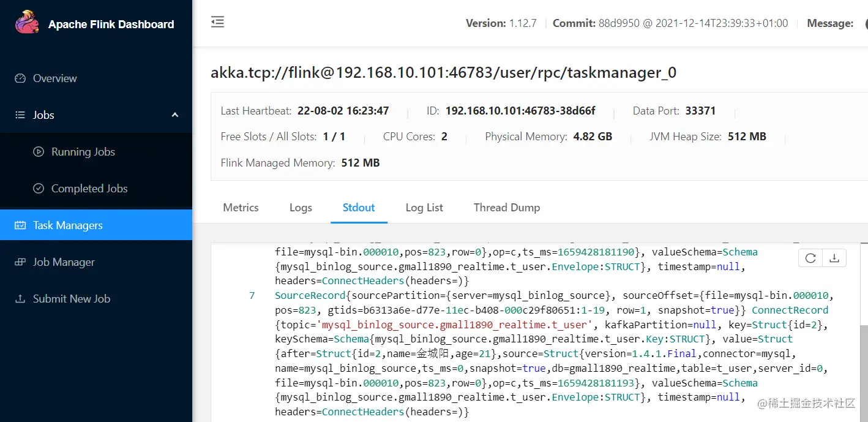Open the Jobs menu item
Viewport: 868px width, 422px height.
click(x=96, y=115)
